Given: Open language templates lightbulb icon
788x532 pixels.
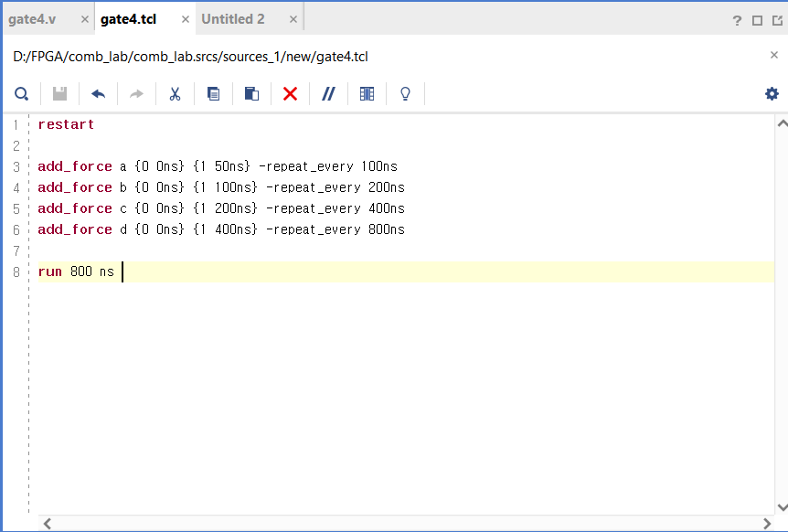Looking at the screenshot, I should coord(405,94).
